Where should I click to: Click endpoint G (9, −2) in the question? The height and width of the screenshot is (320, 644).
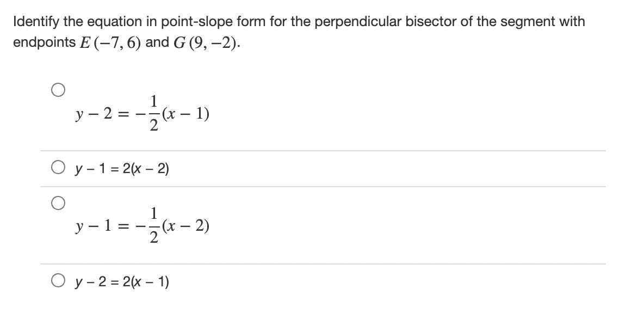(x=206, y=42)
